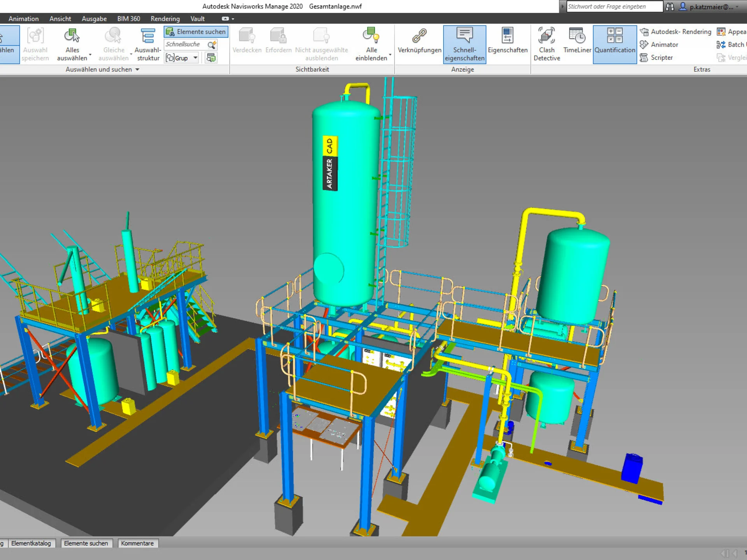
Task: Switch to the Rendering ribbon tab
Action: [x=165, y=19]
